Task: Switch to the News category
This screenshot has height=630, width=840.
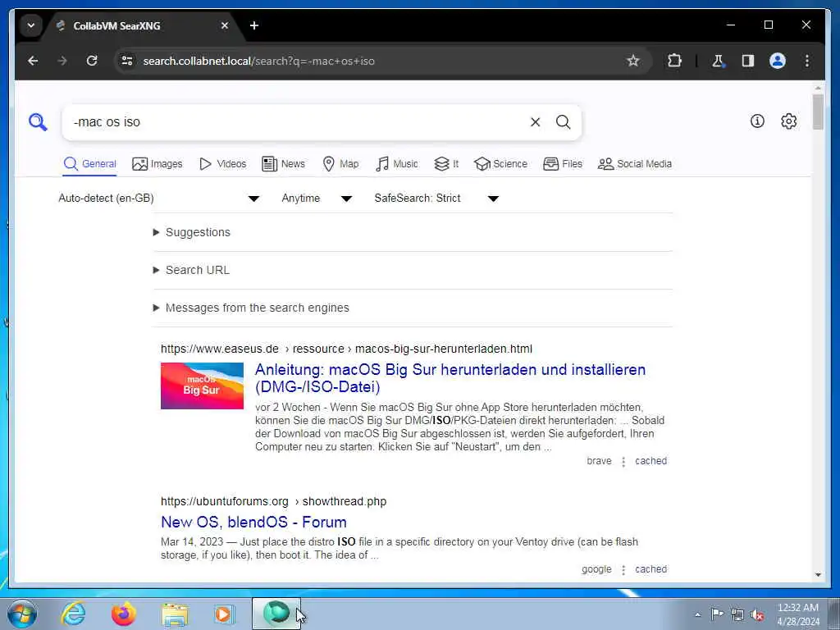Action: [x=283, y=164]
